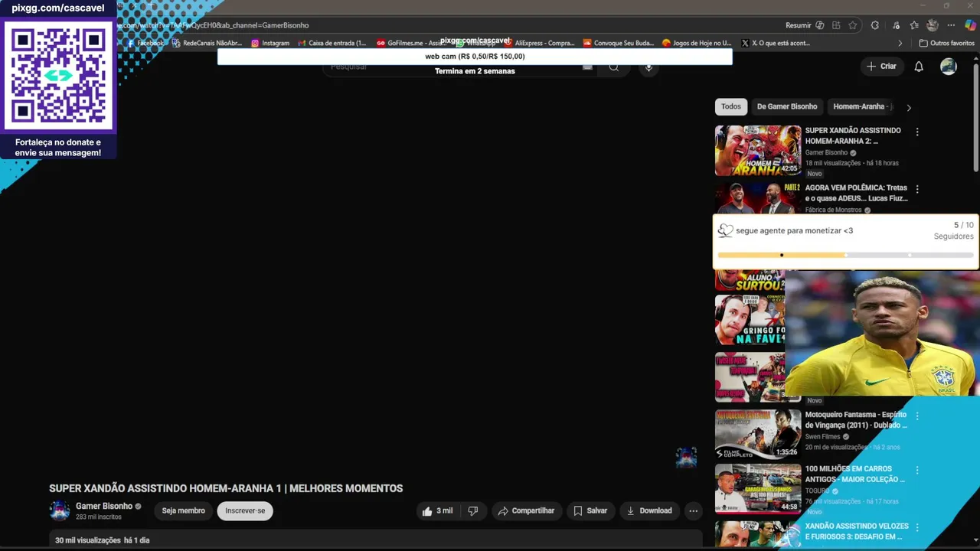Viewport: 980px width, 551px height.
Task: Open favorites list icon in toolbar
Action: (913, 25)
